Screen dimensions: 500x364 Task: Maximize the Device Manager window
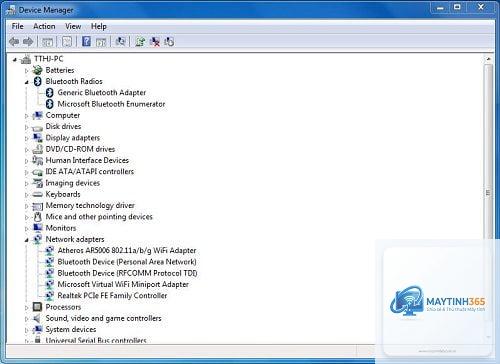[457, 7]
